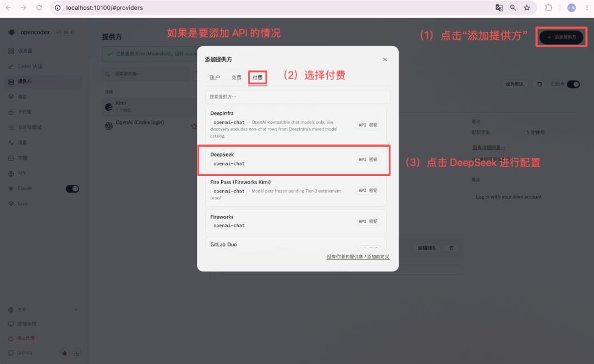Click the Kimi provider logo icon

pos(109,107)
